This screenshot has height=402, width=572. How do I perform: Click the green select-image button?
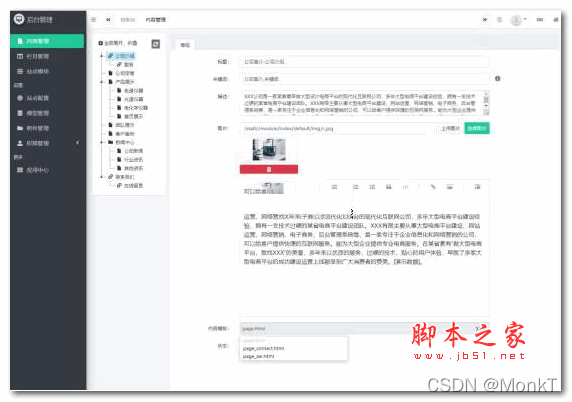477,128
